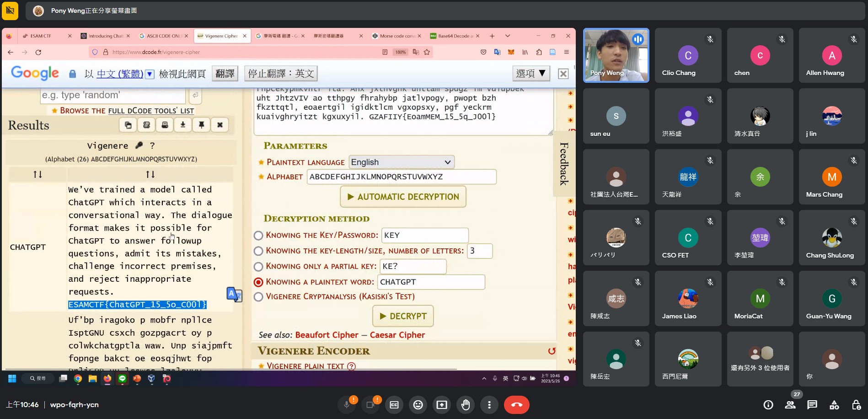Click the plaintext word CHATGPT field
This screenshot has height=419, width=868.
click(431, 282)
